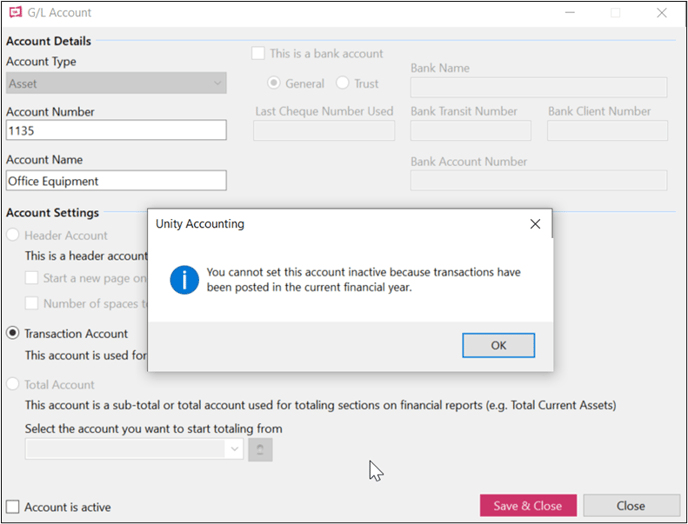Click the Save & Close button
688x524 pixels.
(x=528, y=506)
